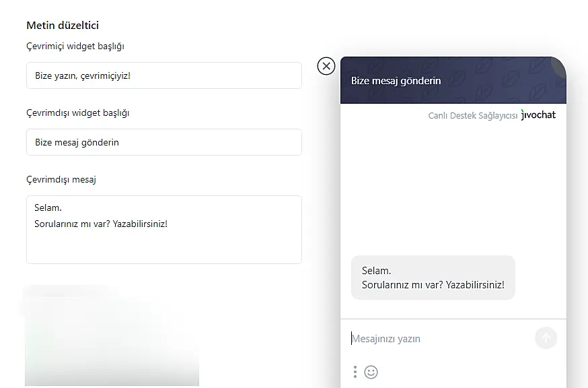
Task: Close the chat widget preview
Action: (326, 66)
